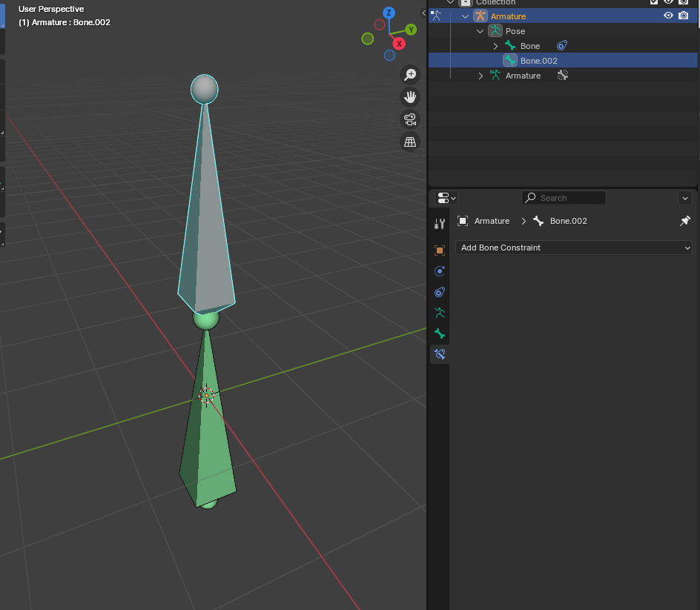Screen dimensions: 700x610
Task: Switch to the Object properties tab
Action: coord(440,251)
